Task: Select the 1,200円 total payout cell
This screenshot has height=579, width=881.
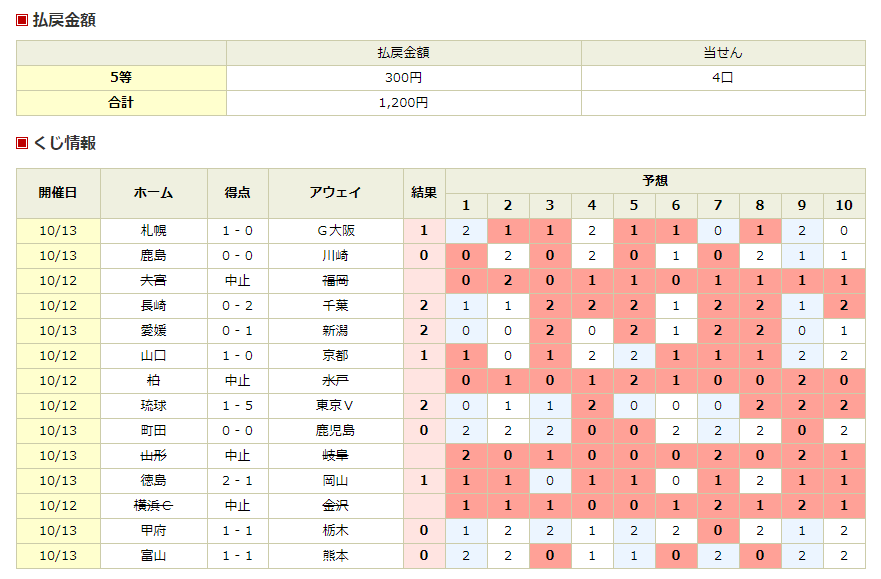Action: pyautogui.click(x=403, y=103)
